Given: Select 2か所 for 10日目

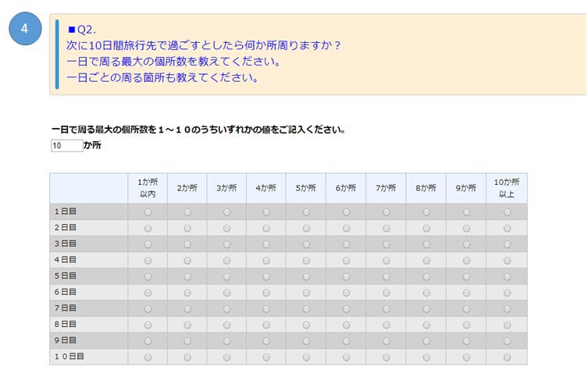Looking at the screenshot, I should (187, 357).
